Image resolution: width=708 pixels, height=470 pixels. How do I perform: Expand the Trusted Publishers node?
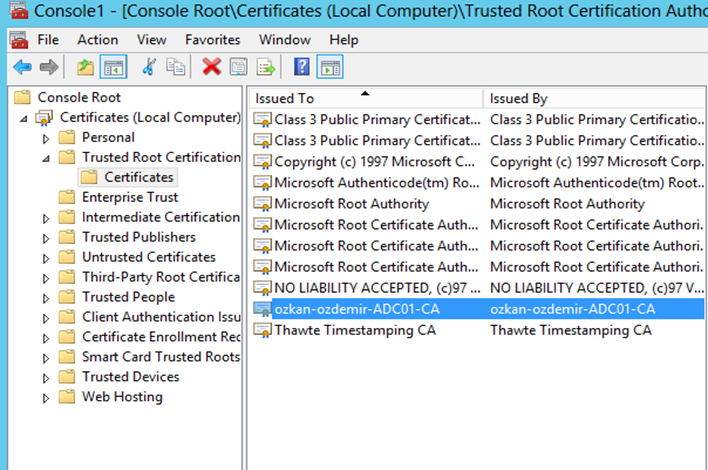(x=46, y=238)
